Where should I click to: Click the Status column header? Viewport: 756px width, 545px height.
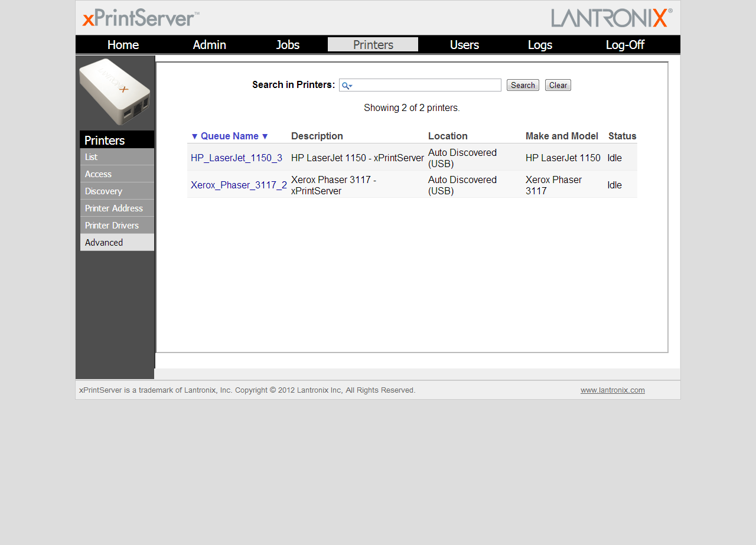click(x=623, y=136)
